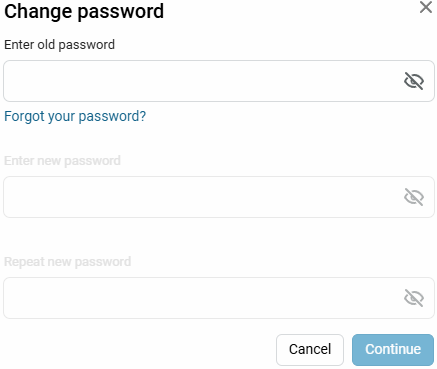Click the Cancel button

tap(310, 350)
